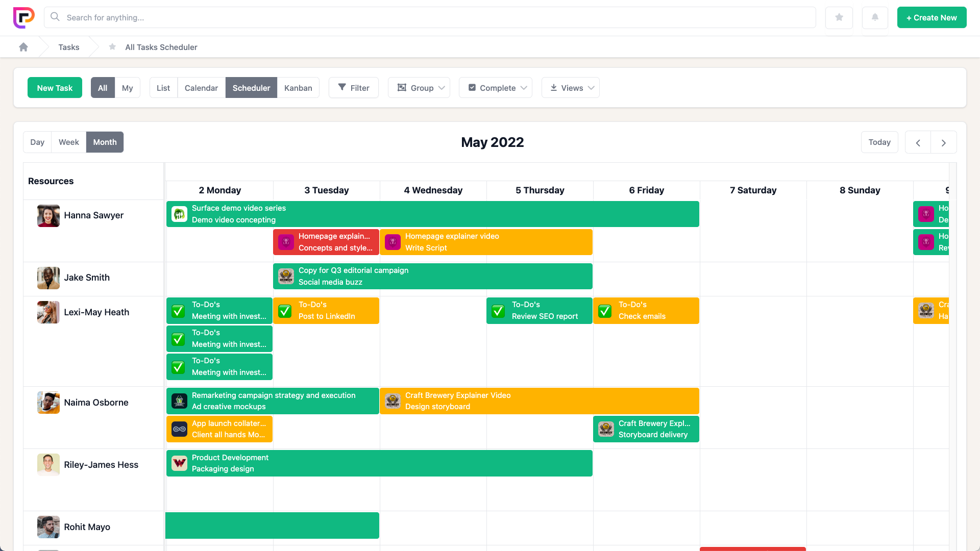This screenshot has height=551, width=980.
Task: Click the Search for anything field
Action: click(430, 17)
